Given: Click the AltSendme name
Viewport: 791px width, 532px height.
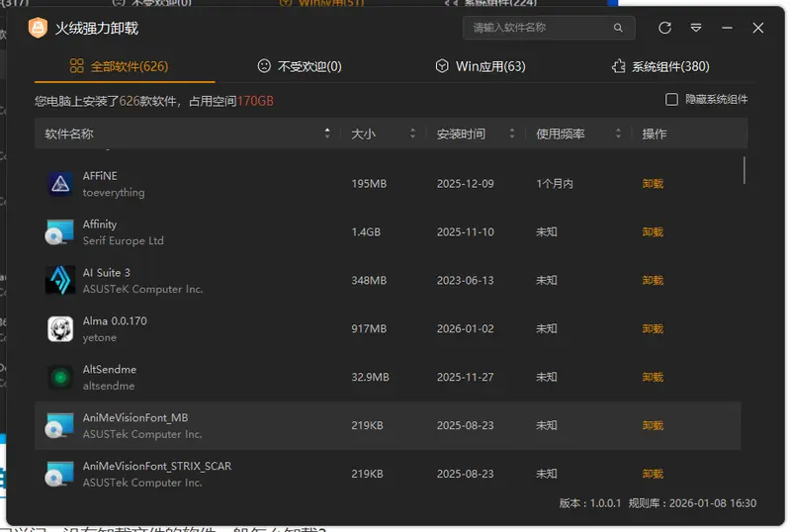Looking at the screenshot, I should click(110, 370).
